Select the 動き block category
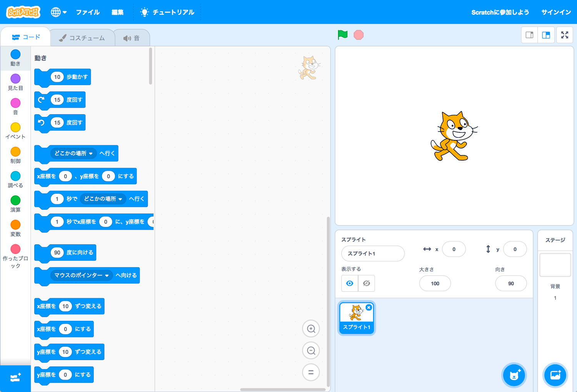This screenshot has height=392, width=577. tap(15, 58)
